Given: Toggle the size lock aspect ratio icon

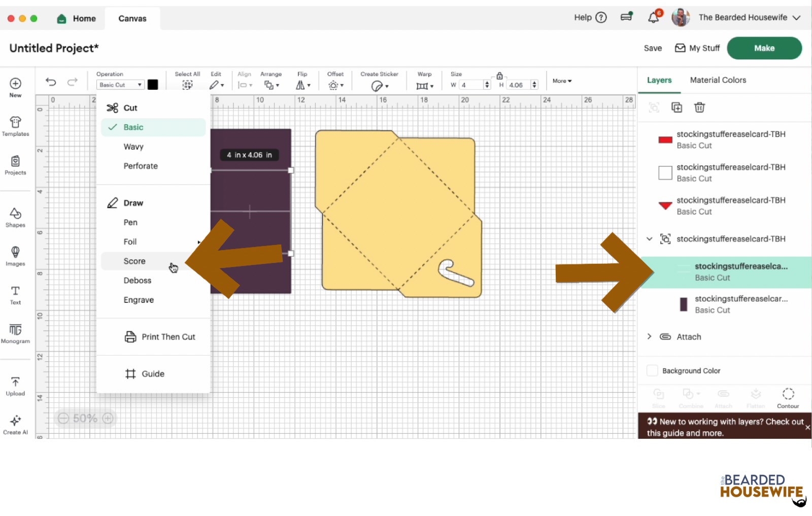Looking at the screenshot, I should coord(499,76).
